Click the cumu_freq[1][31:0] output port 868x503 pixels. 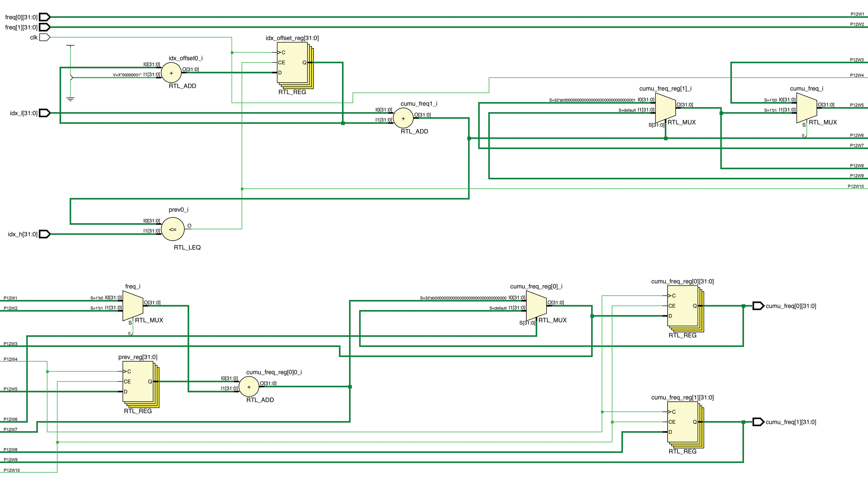758,422
